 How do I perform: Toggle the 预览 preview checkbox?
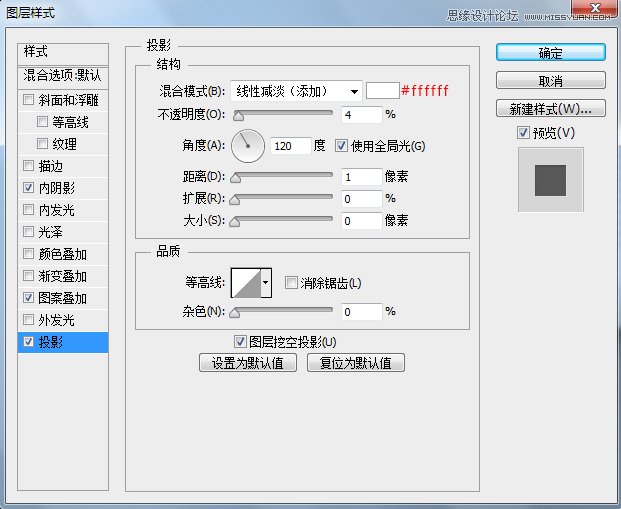523,132
